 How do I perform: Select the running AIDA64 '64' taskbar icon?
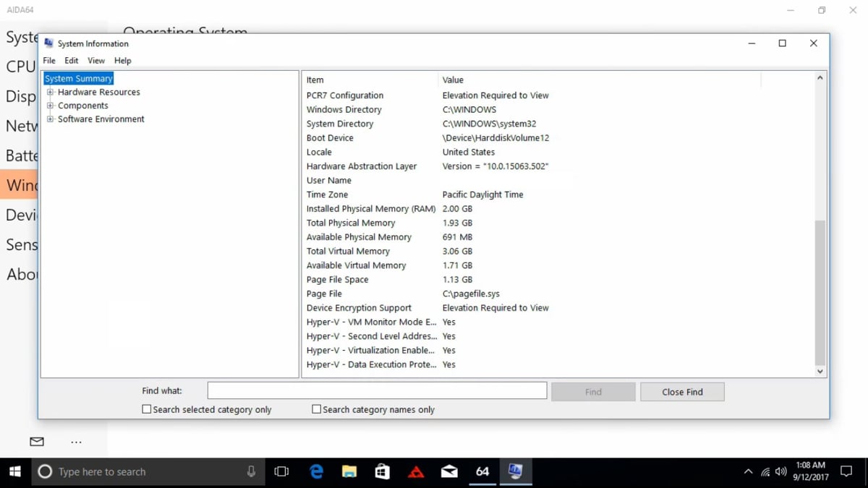482,471
